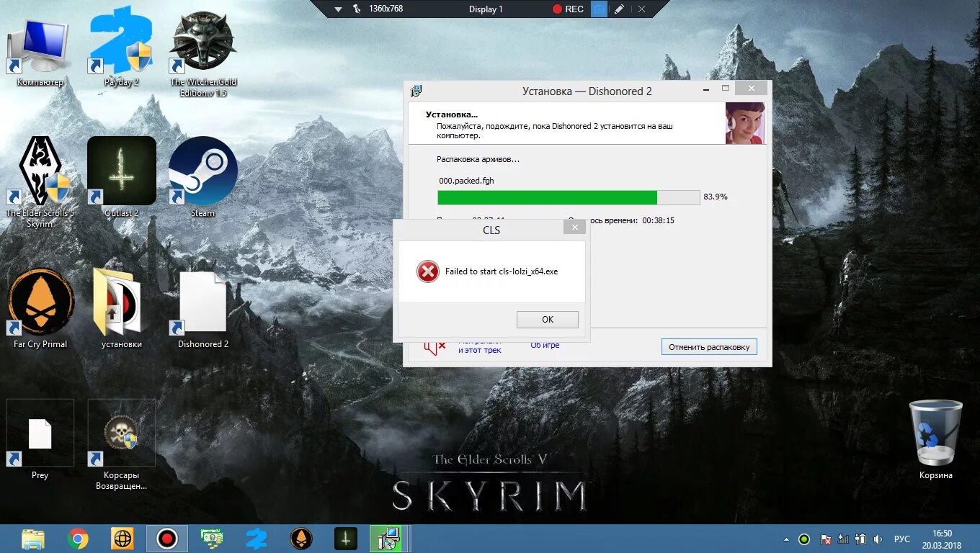Click the 00:38:15 remaining time value
The width and height of the screenshot is (980, 553).
click(658, 220)
